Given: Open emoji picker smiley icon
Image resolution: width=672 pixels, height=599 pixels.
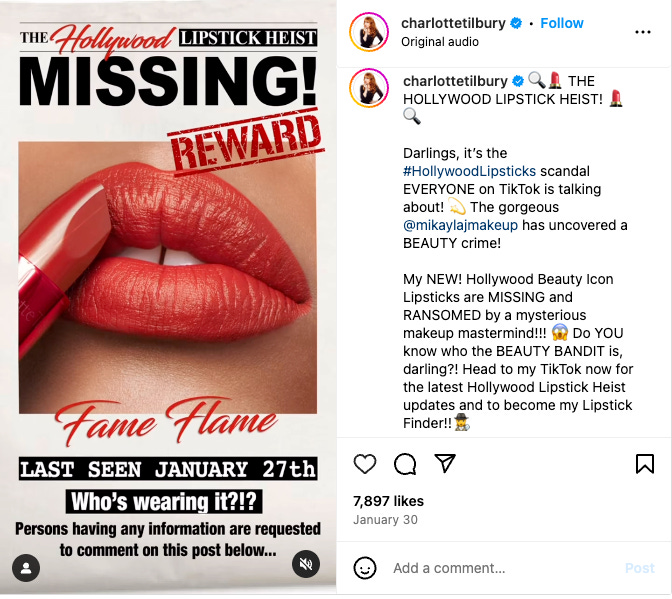Looking at the screenshot, I should [x=365, y=568].
